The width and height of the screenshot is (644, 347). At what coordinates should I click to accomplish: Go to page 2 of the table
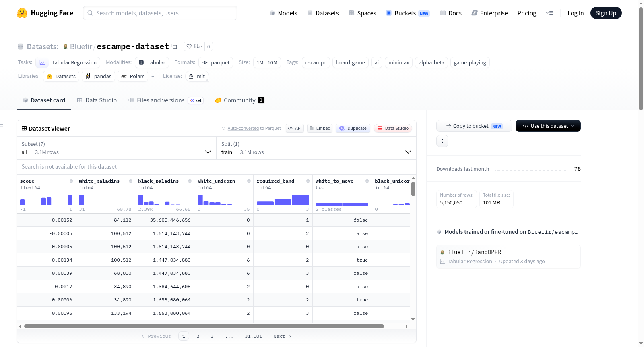point(198,336)
